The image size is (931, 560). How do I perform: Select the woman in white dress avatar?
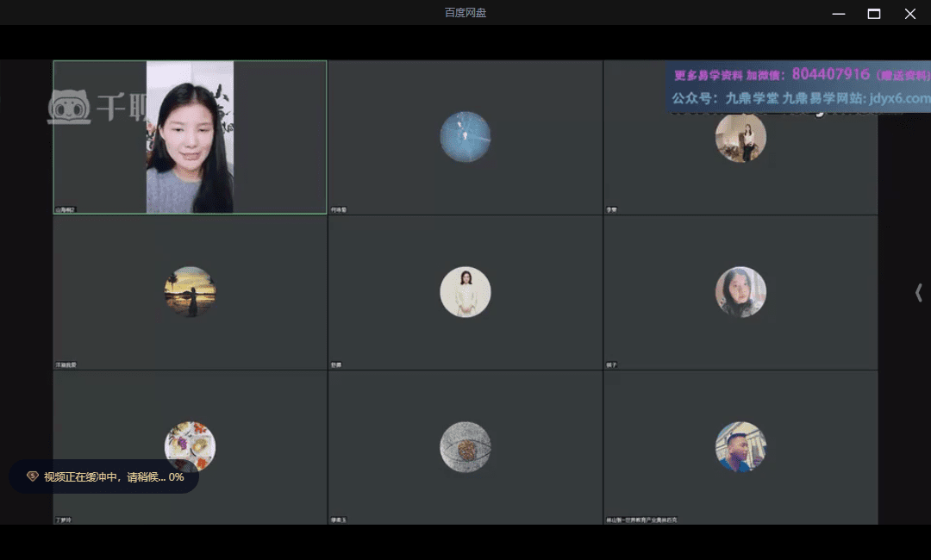465,292
